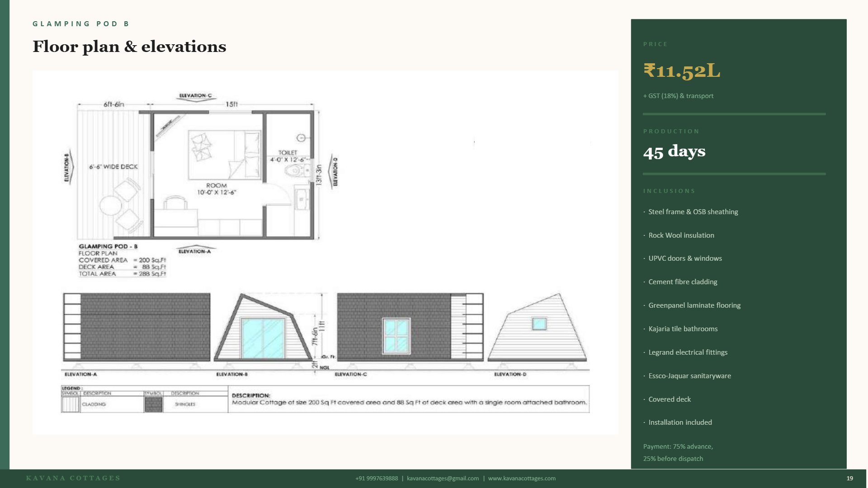Click the 11ft height dimension

(322, 326)
